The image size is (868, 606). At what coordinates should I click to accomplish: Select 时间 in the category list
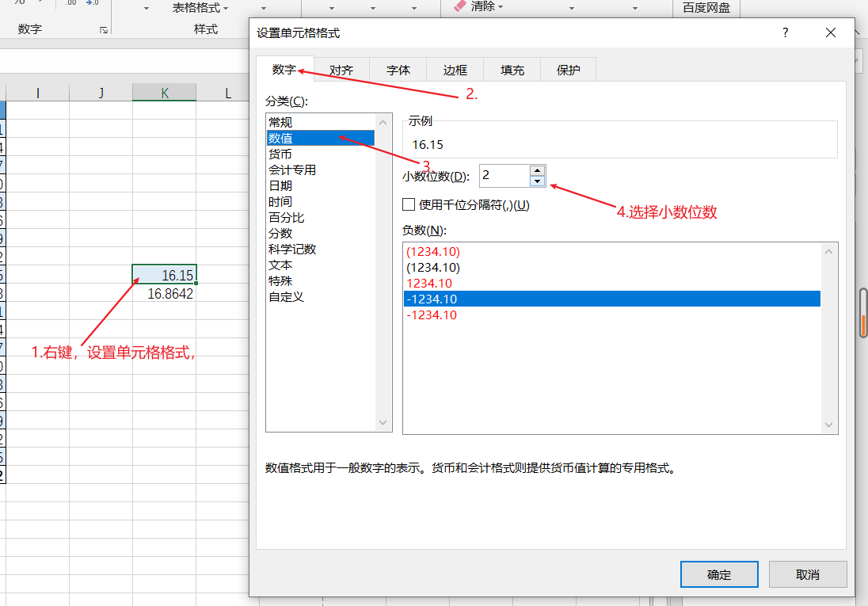321,202
